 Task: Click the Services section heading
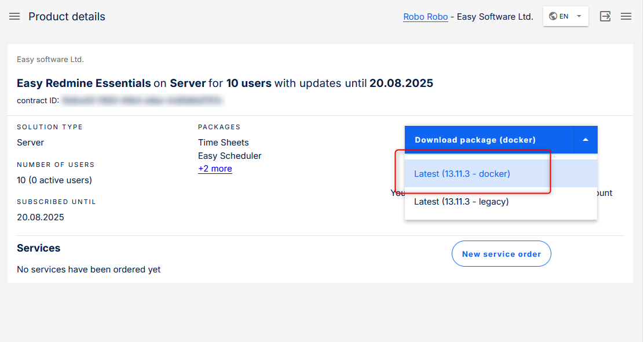click(38, 248)
